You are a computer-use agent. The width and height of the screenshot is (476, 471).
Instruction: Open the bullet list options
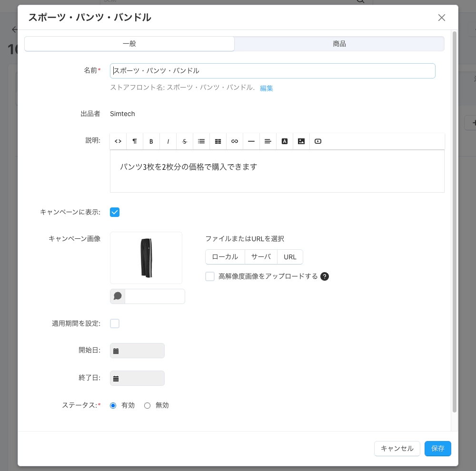coord(201,141)
